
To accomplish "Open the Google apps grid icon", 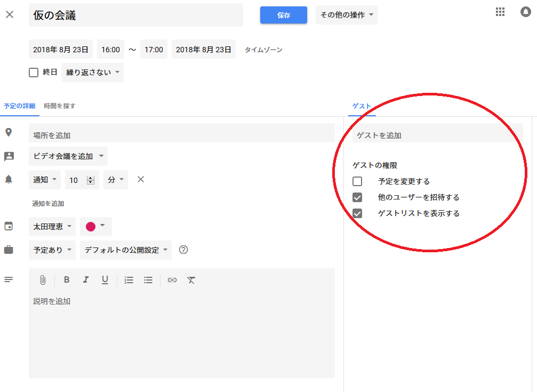I will click(x=500, y=12).
